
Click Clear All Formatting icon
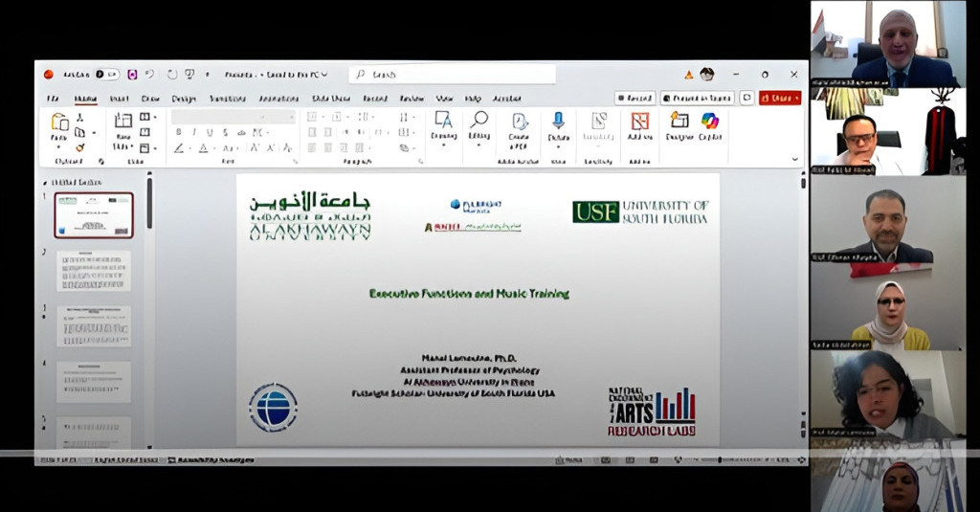[287, 148]
